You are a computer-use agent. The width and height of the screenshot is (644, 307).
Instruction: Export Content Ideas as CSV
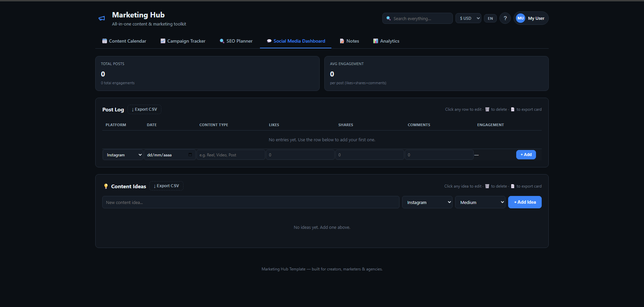point(166,186)
